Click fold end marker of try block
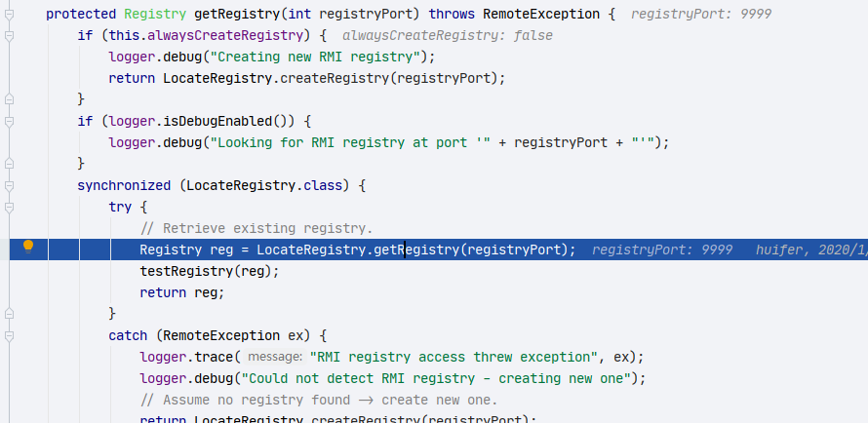The width and height of the screenshot is (868, 423). (x=9, y=314)
